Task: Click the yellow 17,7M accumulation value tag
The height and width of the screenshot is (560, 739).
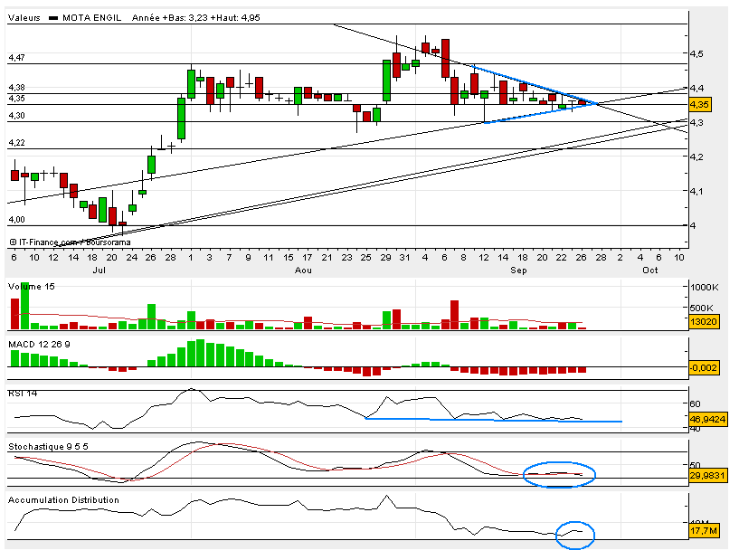Action: pos(704,531)
